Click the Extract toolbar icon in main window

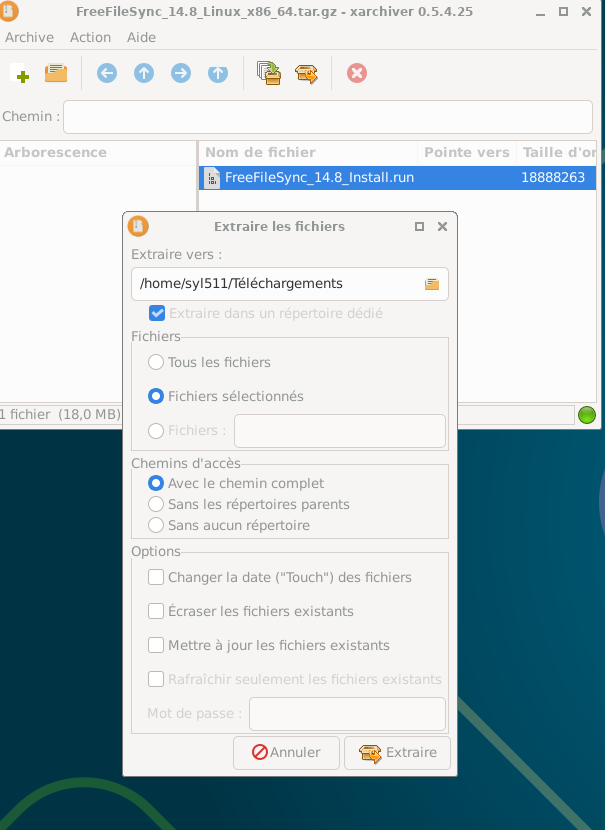click(x=306, y=73)
